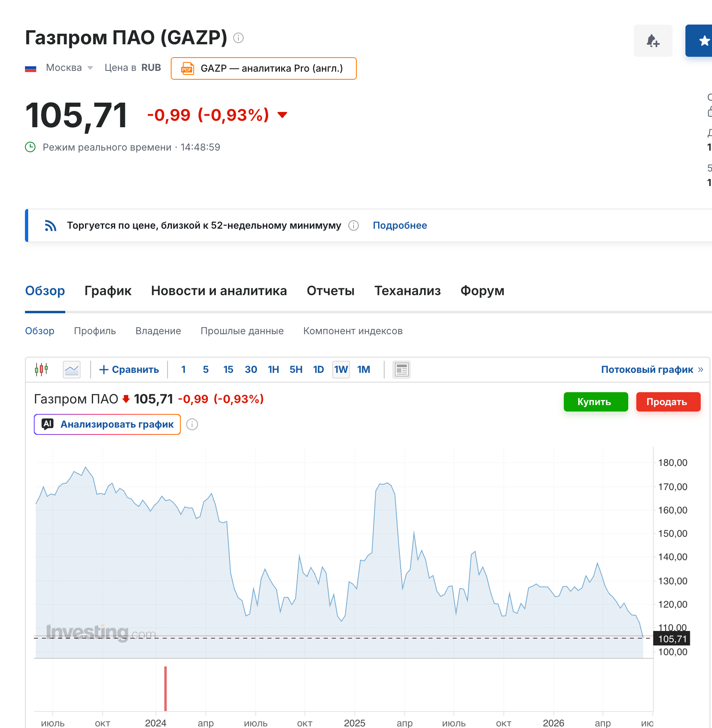This screenshot has height=728, width=712.
Task: Set chart interval to 15 minutes
Action: 228,370
